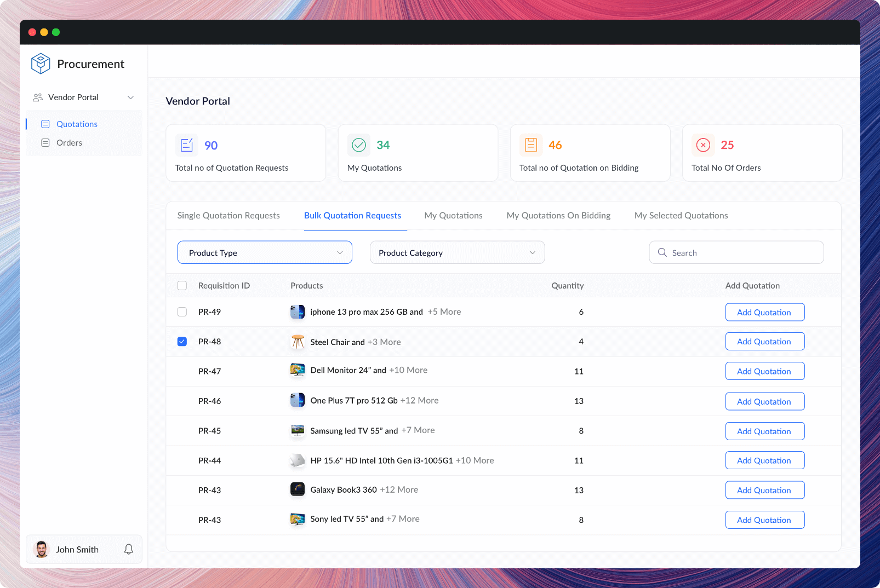Click the red circle icon for Total Orders
Image resolution: width=880 pixels, height=588 pixels.
(703, 145)
